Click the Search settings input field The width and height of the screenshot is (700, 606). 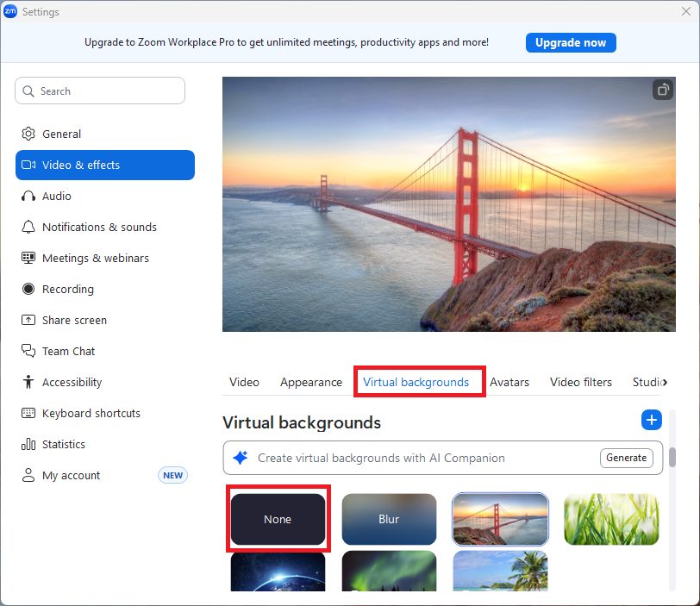100,91
